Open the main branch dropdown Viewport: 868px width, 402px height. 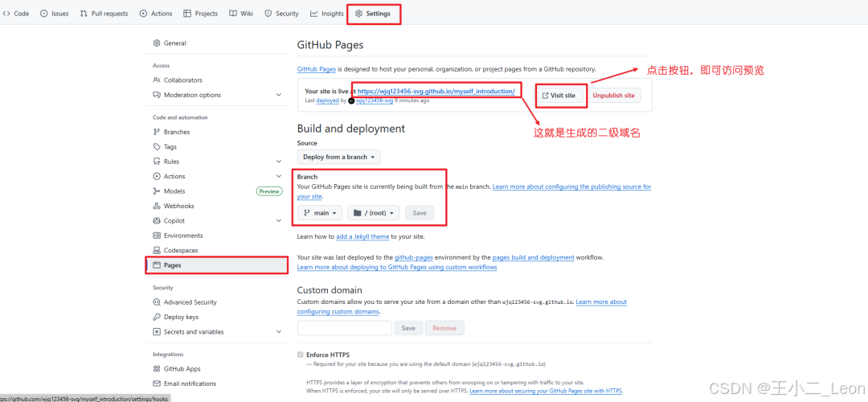(x=320, y=212)
